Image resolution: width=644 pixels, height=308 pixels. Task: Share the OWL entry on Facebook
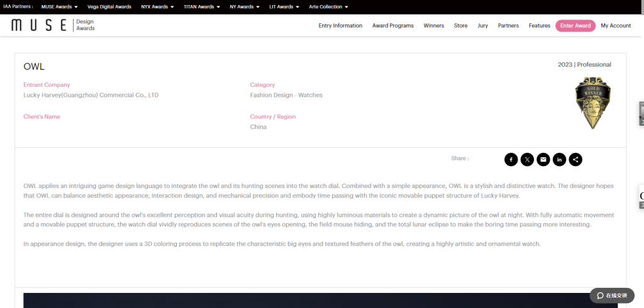point(511,160)
